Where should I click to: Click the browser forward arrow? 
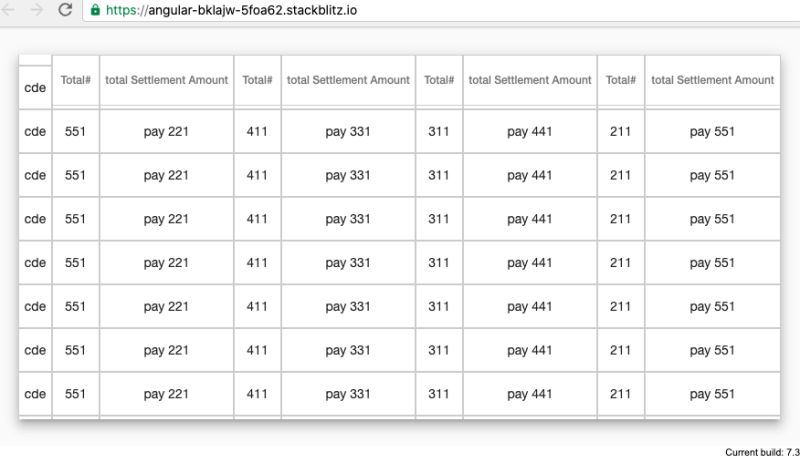click(x=36, y=9)
